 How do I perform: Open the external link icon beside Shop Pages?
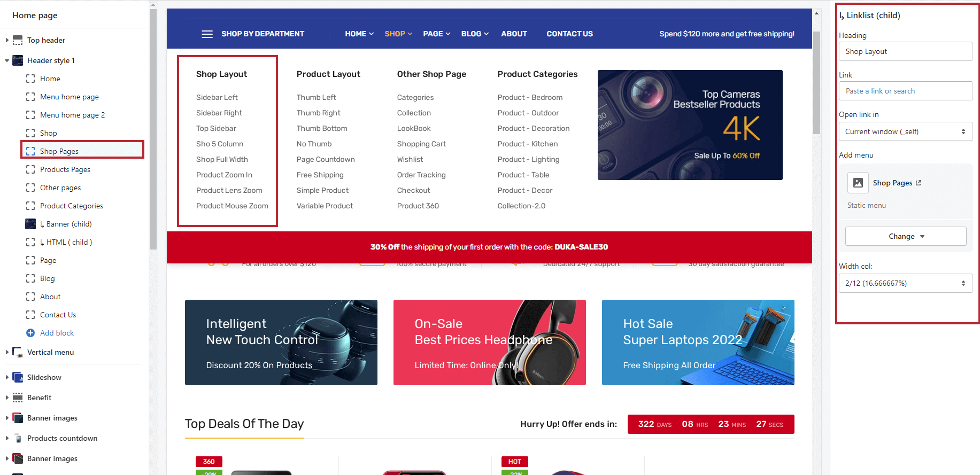[919, 183]
